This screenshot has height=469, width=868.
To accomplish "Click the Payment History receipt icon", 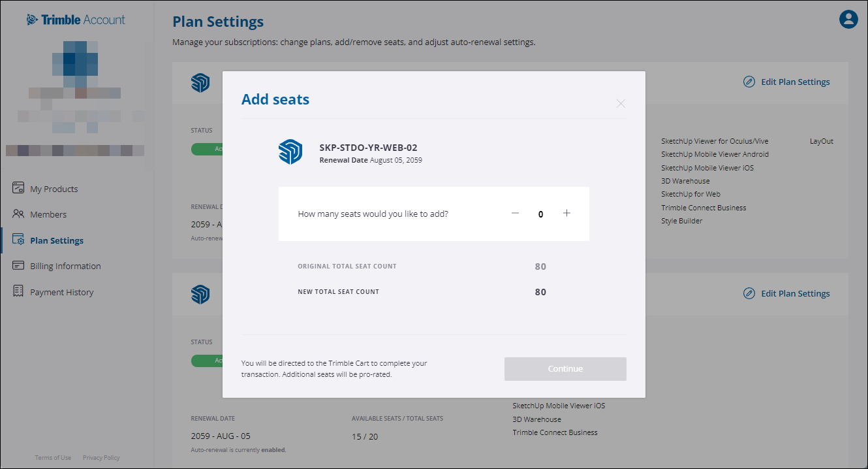I will (18, 291).
